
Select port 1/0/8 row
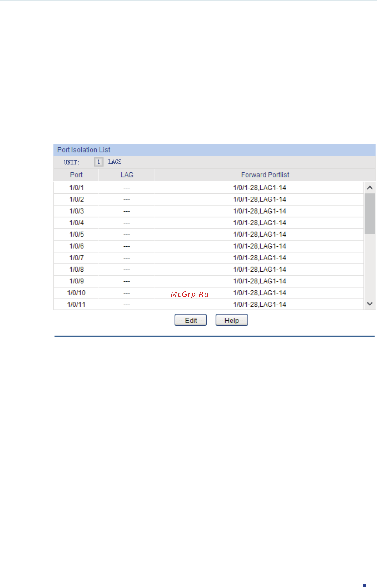[x=209, y=270]
